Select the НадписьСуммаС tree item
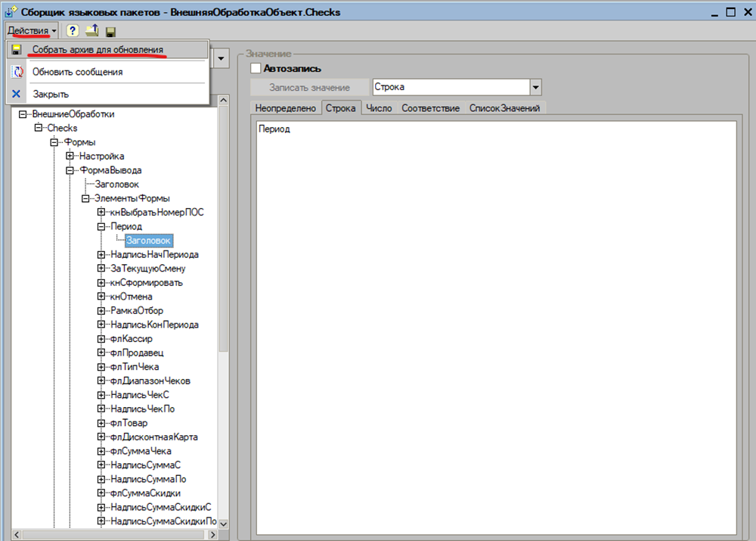756x541 pixels. tap(146, 465)
